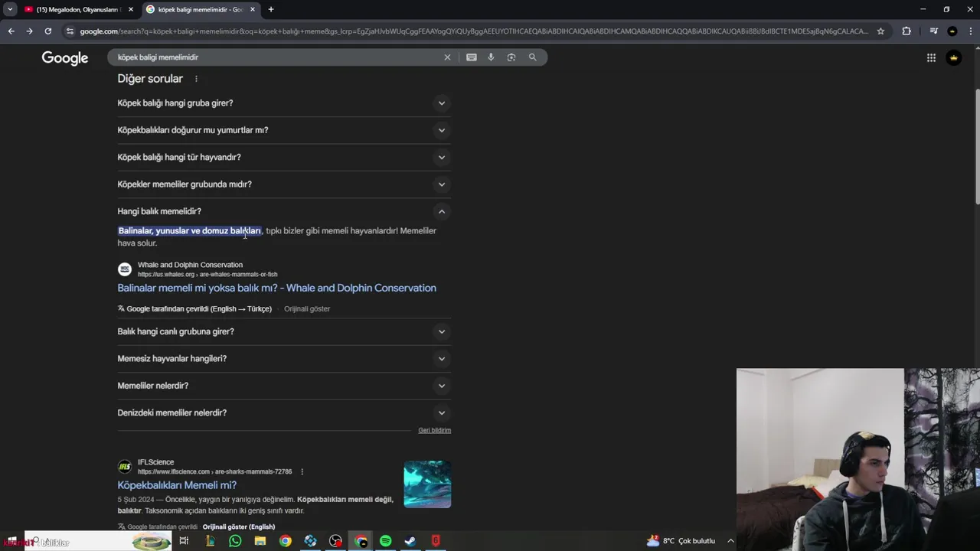Screen dimensions: 980x551
Task: Open the Google account crown avatar
Action: click(954, 58)
